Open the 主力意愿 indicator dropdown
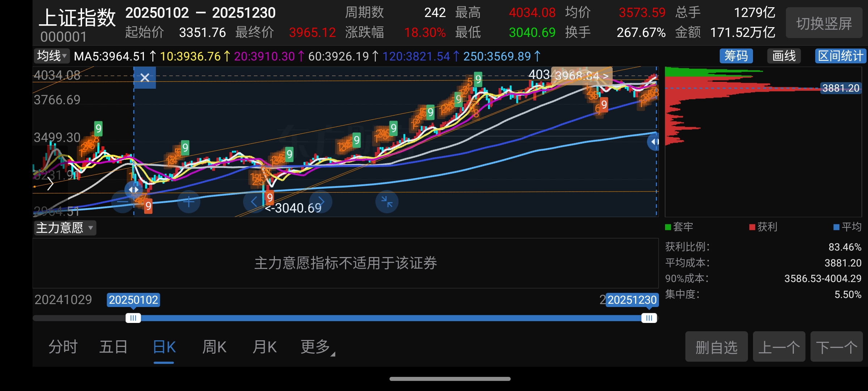The image size is (868, 391). pos(65,228)
